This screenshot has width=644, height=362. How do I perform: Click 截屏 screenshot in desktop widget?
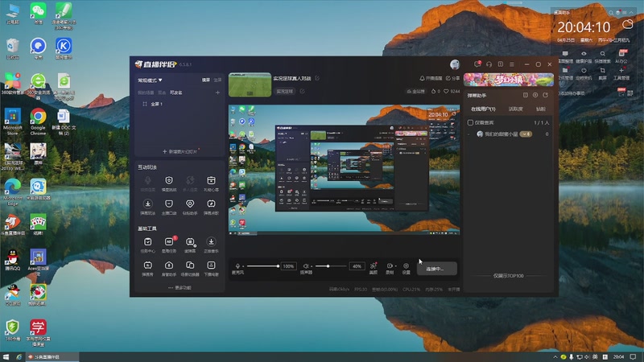(x=602, y=73)
